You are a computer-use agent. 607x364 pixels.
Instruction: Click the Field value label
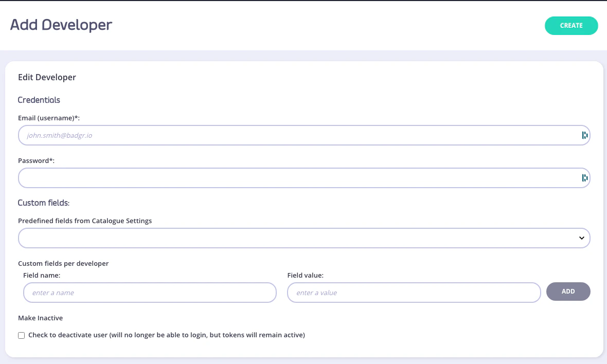[x=305, y=275]
